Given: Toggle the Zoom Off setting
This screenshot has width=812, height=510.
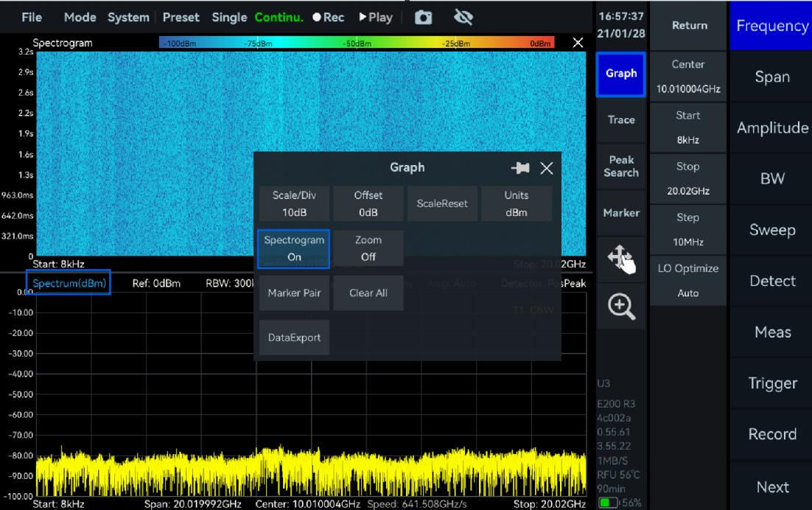Looking at the screenshot, I should [368, 249].
